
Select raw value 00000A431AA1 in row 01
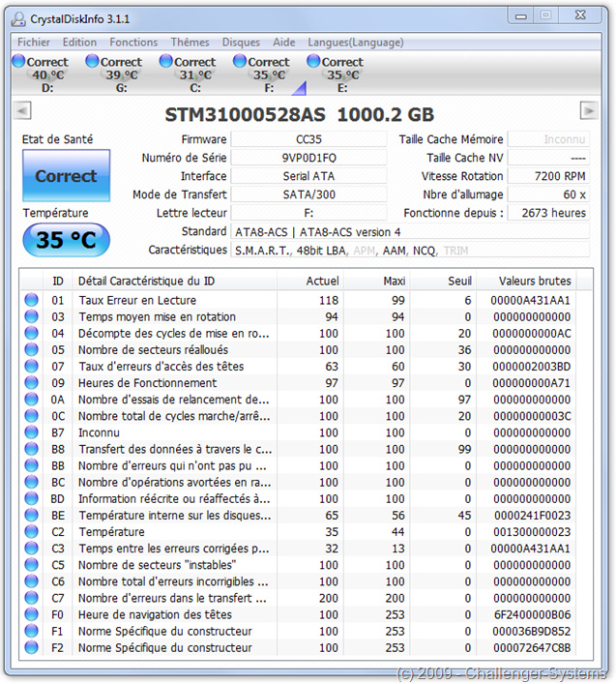531,300
